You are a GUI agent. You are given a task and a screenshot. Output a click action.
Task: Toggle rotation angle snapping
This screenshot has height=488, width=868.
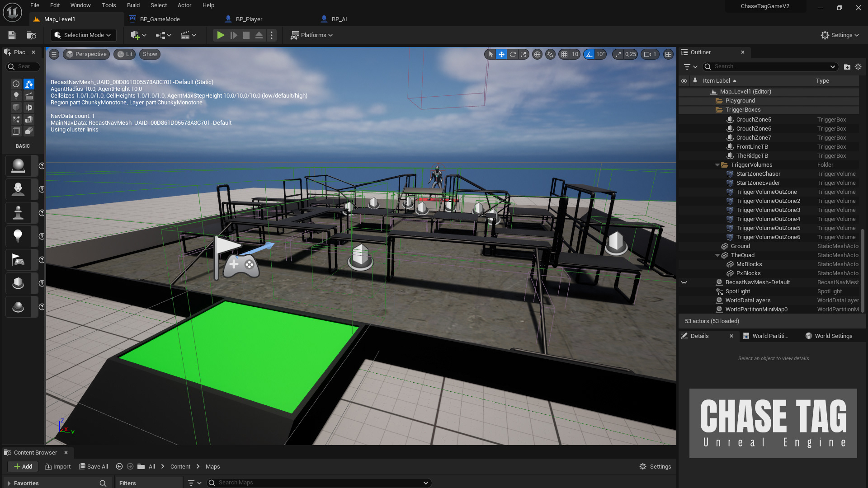click(589, 54)
